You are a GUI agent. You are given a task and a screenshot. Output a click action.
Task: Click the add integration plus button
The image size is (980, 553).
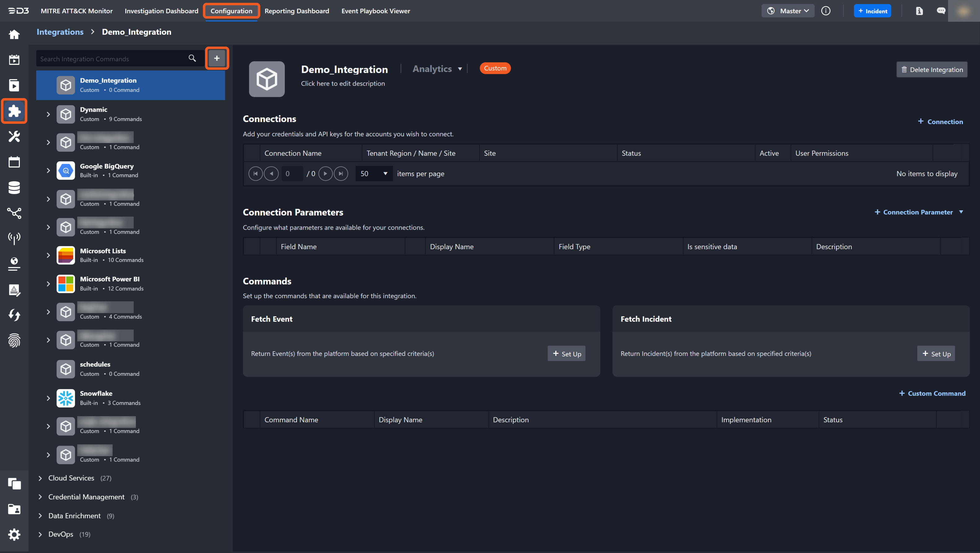217,58
